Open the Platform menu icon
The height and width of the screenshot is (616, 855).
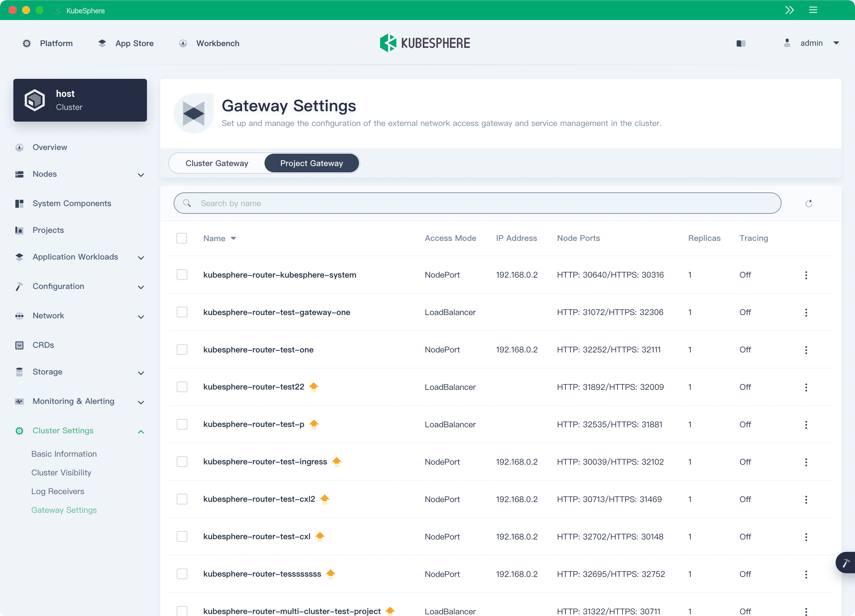tap(26, 43)
